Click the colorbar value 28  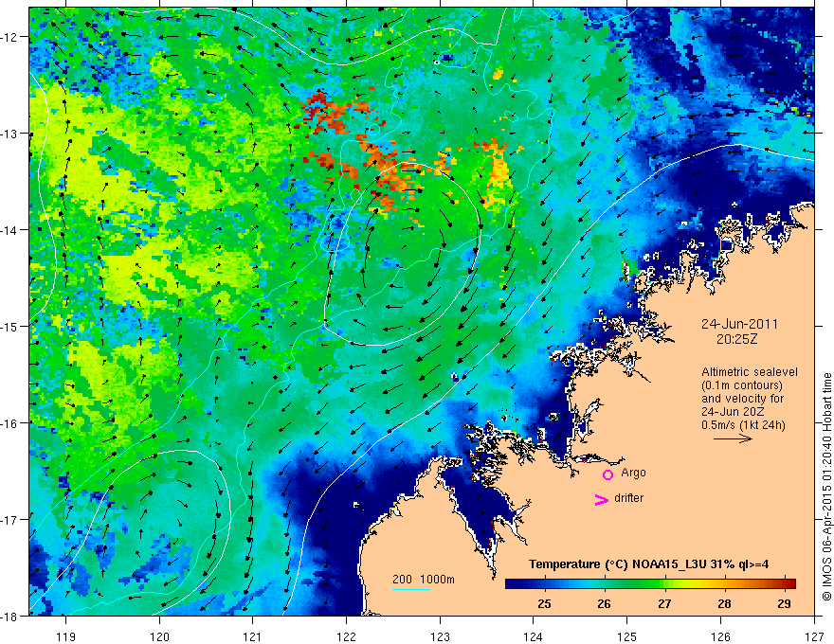[x=724, y=603]
